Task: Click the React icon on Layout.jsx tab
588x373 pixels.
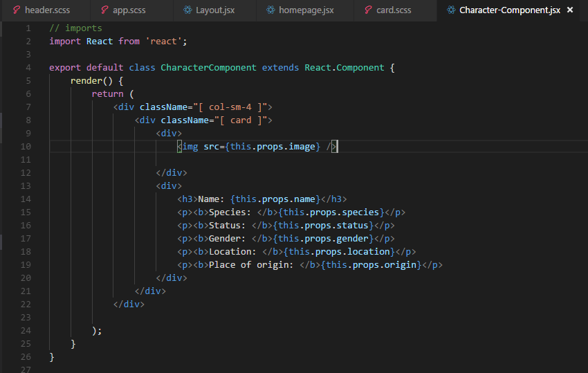Action: [187, 10]
